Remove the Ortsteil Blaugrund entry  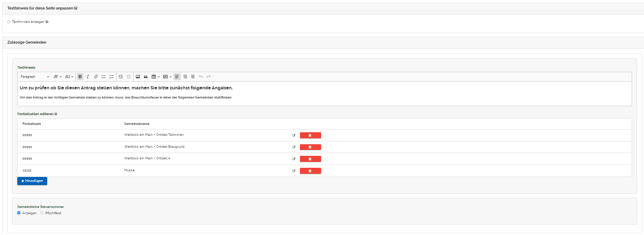(310, 147)
